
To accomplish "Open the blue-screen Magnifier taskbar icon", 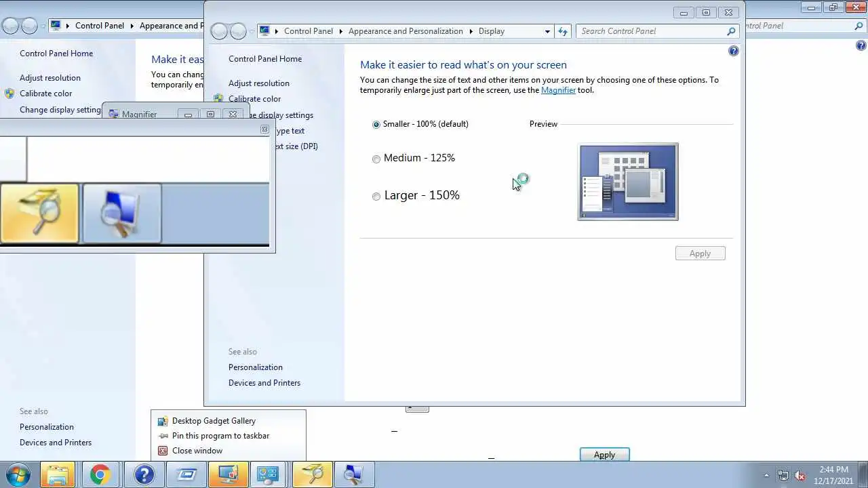I will [354, 474].
